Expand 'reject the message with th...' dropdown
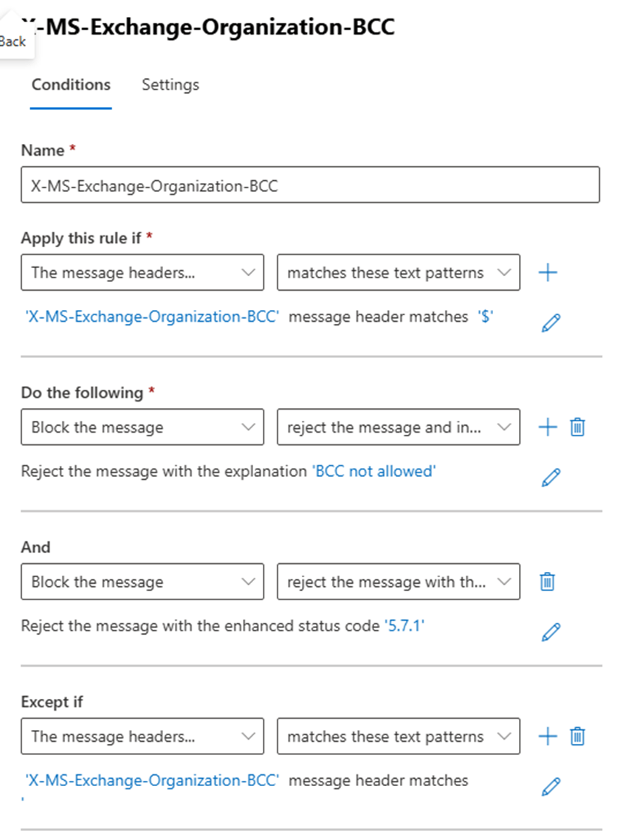Image resolution: width=637 pixels, height=840 pixels. coord(398,582)
